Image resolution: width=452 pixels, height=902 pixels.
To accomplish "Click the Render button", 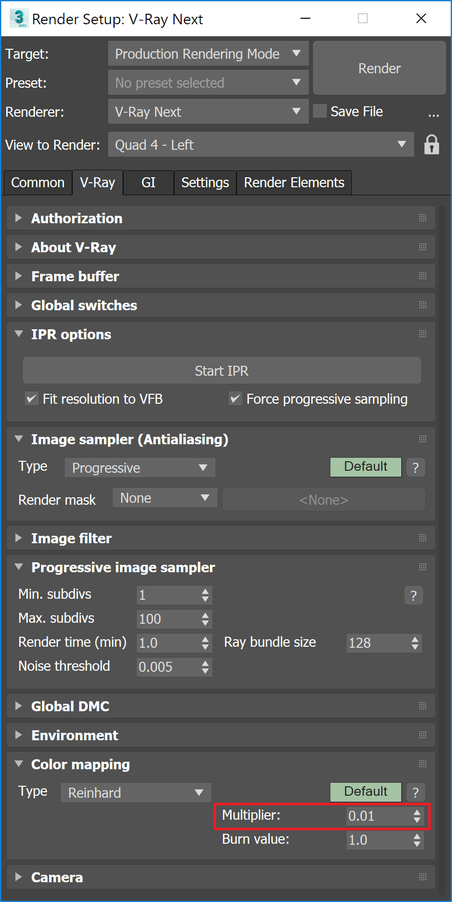I will coord(379,68).
